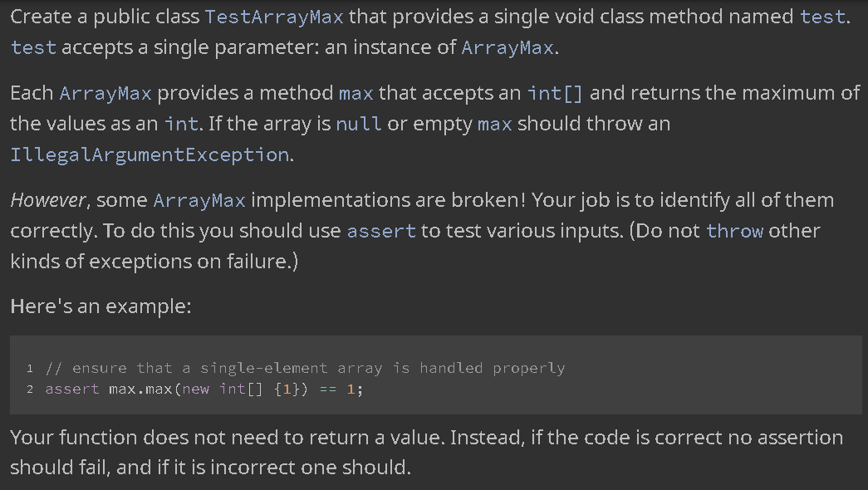The height and width of the screenshot is (490, 868).
Task: Click the purple assert keyword in the code block
Action: tap(72, 390)
